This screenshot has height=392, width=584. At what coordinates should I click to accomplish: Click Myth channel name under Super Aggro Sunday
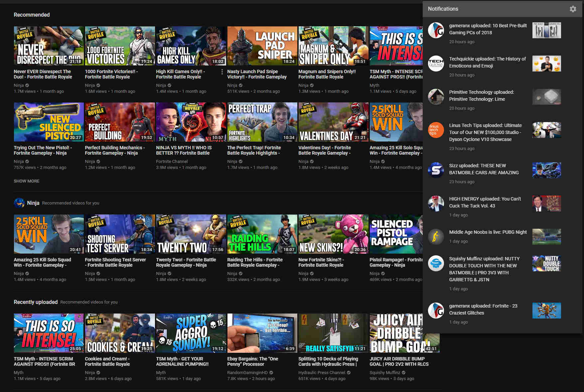point(161,373)
